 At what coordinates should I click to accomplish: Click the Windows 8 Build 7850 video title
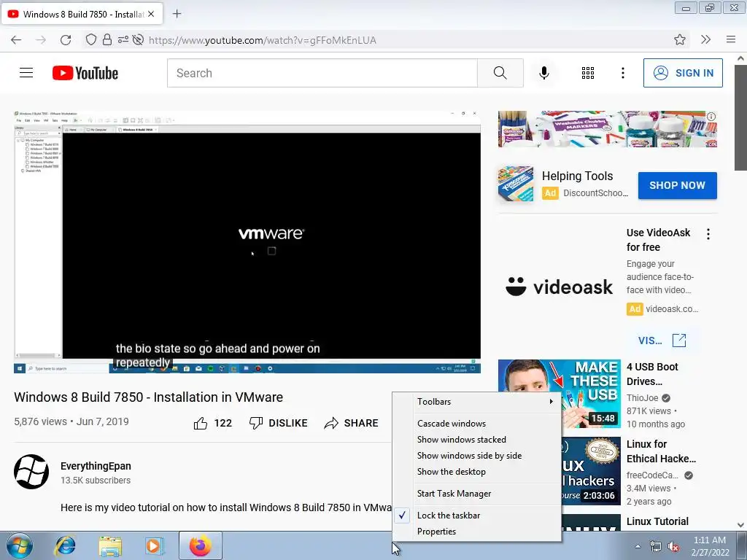148,397
